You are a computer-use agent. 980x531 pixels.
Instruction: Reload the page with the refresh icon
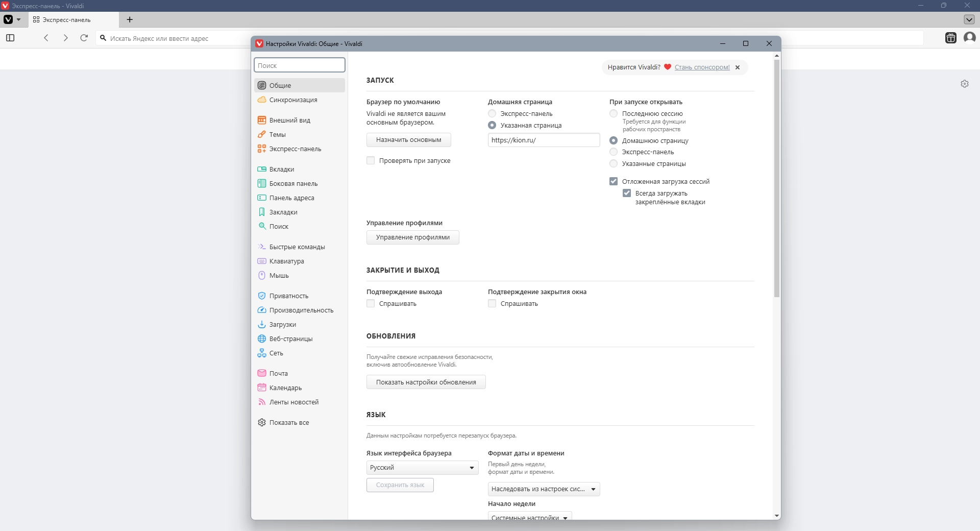pos(84,38)
